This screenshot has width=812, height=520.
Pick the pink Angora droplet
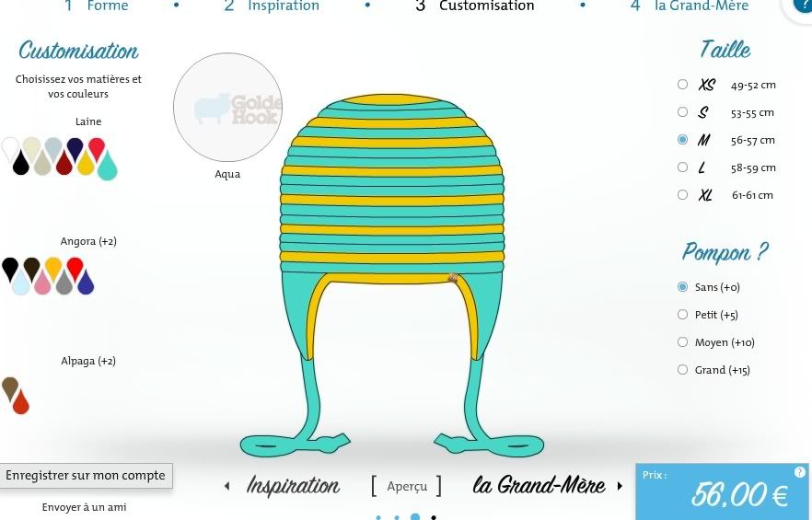[42, 283]
